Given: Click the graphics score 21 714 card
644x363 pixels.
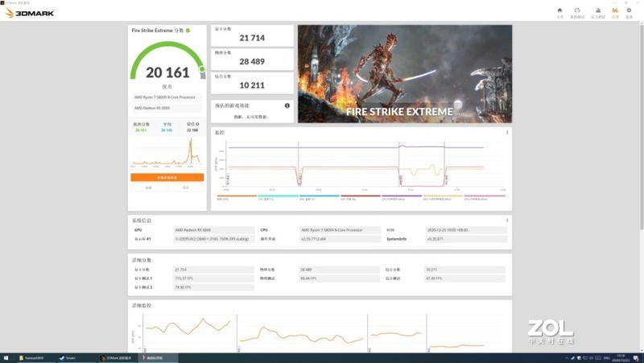Looking at the screenshot, I should pyautogui.click(x=252, y=35).
